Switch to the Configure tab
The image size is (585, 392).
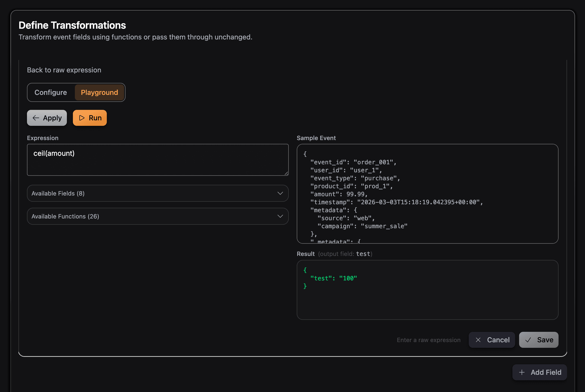[51, 92]
